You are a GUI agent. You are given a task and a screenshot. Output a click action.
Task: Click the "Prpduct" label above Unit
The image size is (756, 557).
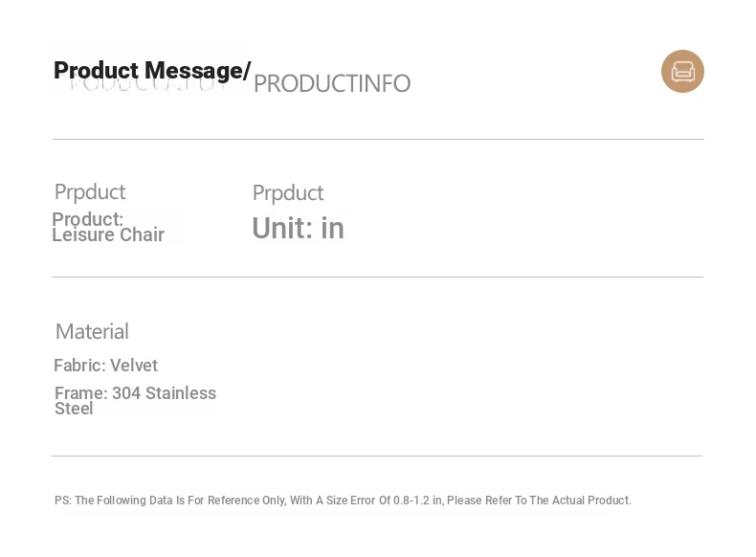288,192
